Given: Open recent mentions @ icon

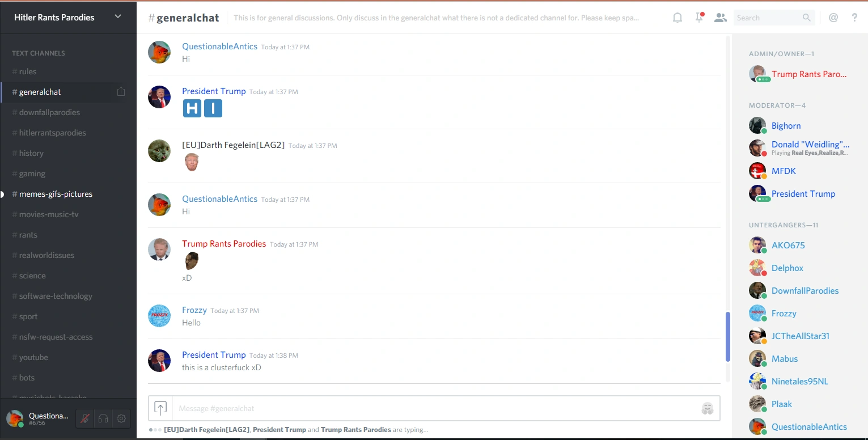Looking at the screenshot, I should tap(833, 18).
